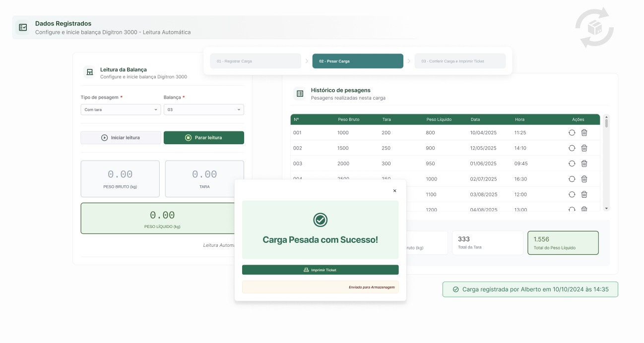Click the Total do Peso Líquido 1.556 card
Viewport: 644px width, 343px height.
pos(563,243)
